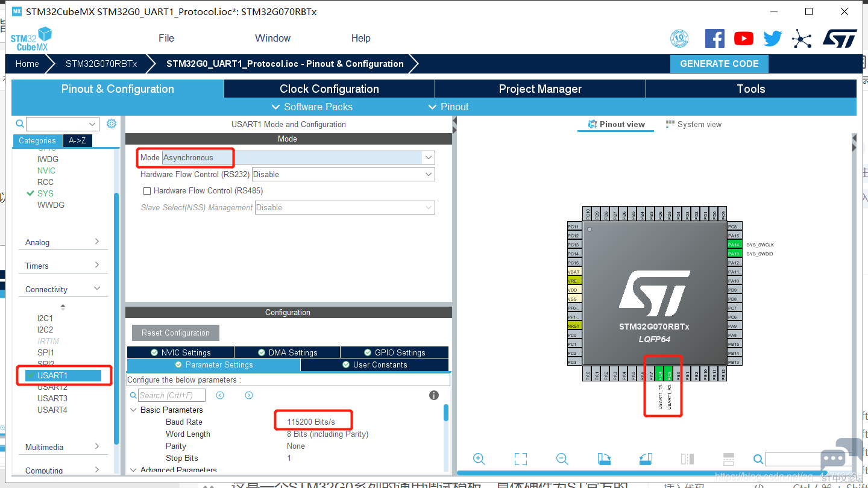868x488 pixels.
Task: Open the YouTube icon in header
Action: [x=744, y=39]
